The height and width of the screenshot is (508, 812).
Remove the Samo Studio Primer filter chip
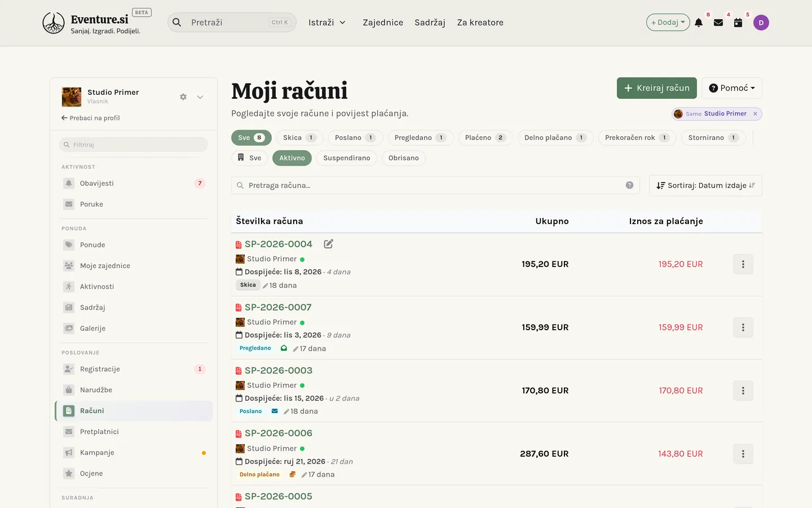click(755, 113)
